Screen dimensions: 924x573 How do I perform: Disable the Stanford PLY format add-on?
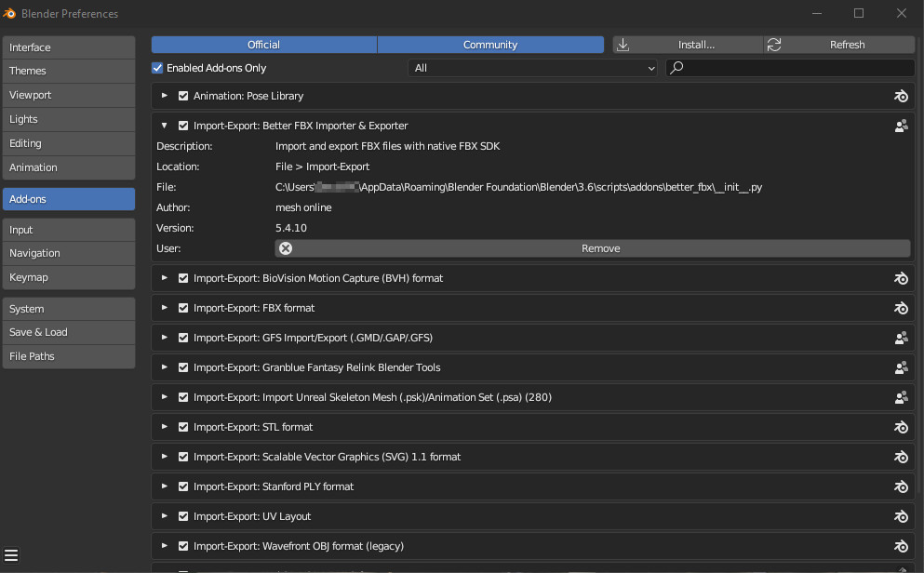[183, 486]
